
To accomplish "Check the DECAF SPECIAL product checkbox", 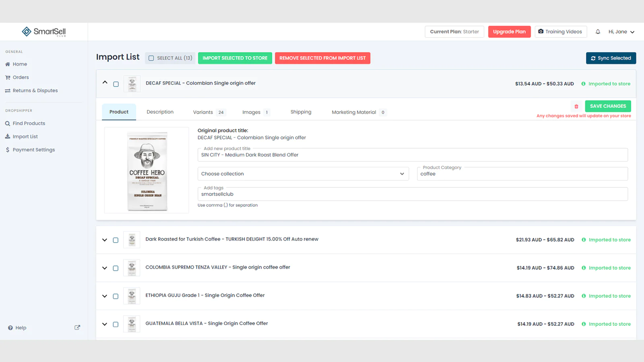I will [x=116, y=84].
